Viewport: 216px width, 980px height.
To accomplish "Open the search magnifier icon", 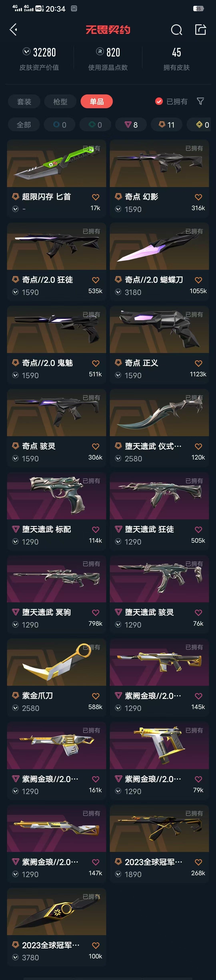I will click(177, 29).
